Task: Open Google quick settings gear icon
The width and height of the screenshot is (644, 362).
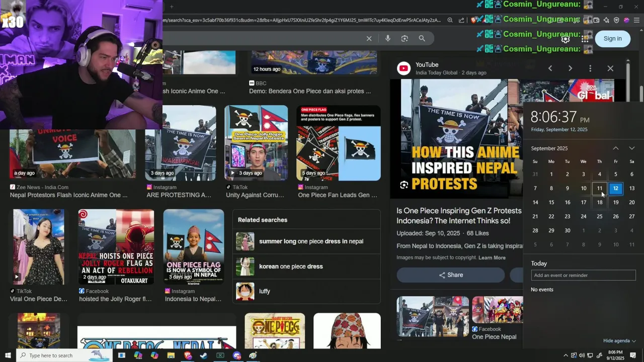Action: pyautogui.click(x=566, y=39)
